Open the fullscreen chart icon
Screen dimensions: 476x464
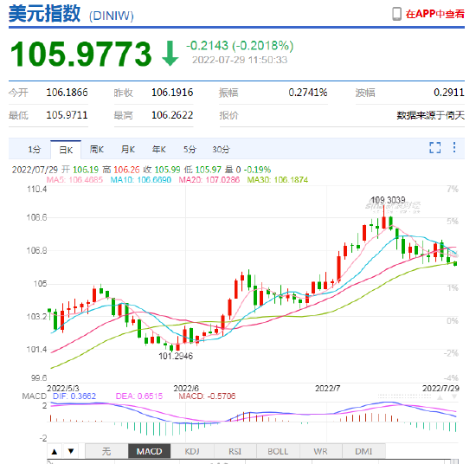point(435,148)
